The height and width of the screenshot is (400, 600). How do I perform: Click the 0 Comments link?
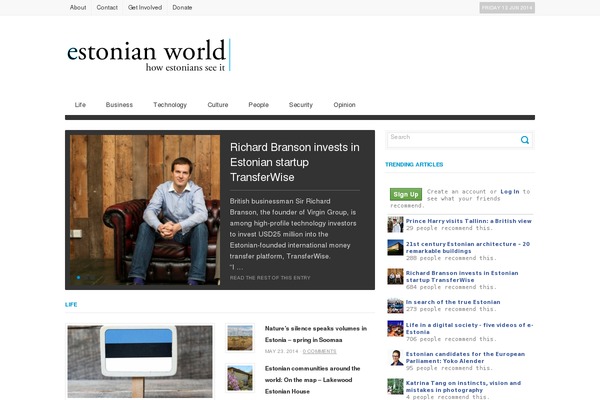[x=320, y=351]
